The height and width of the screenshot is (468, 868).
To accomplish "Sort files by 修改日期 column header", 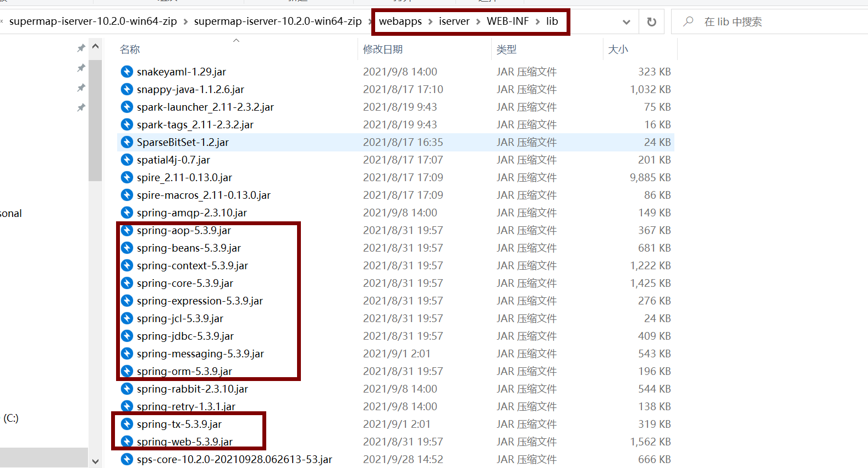I will pos(383,49).
